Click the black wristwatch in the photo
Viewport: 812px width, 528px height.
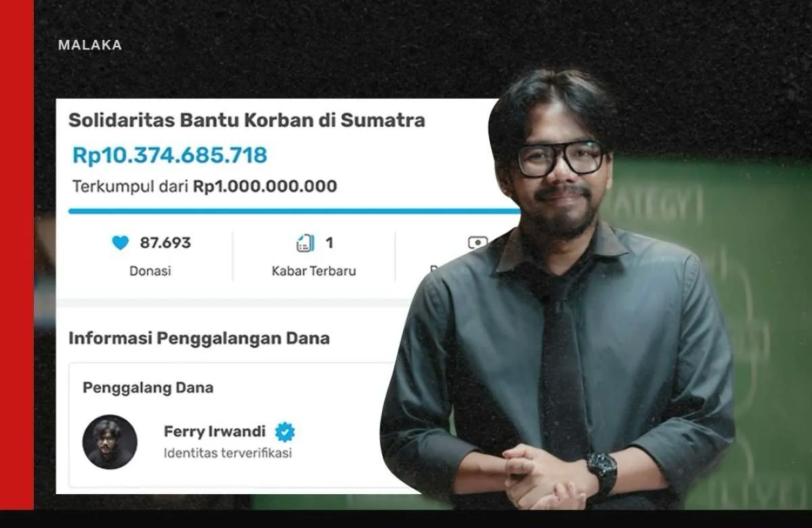pyautogui.click(x=602, y=470)
